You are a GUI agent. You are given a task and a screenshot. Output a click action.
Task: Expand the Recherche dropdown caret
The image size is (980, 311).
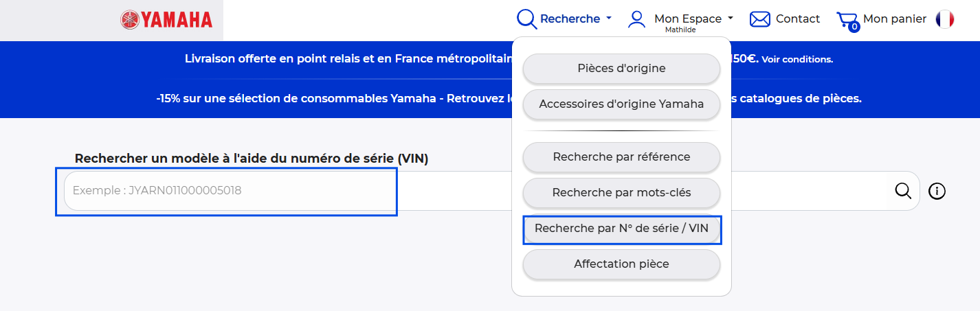click(x=609, y=19)
